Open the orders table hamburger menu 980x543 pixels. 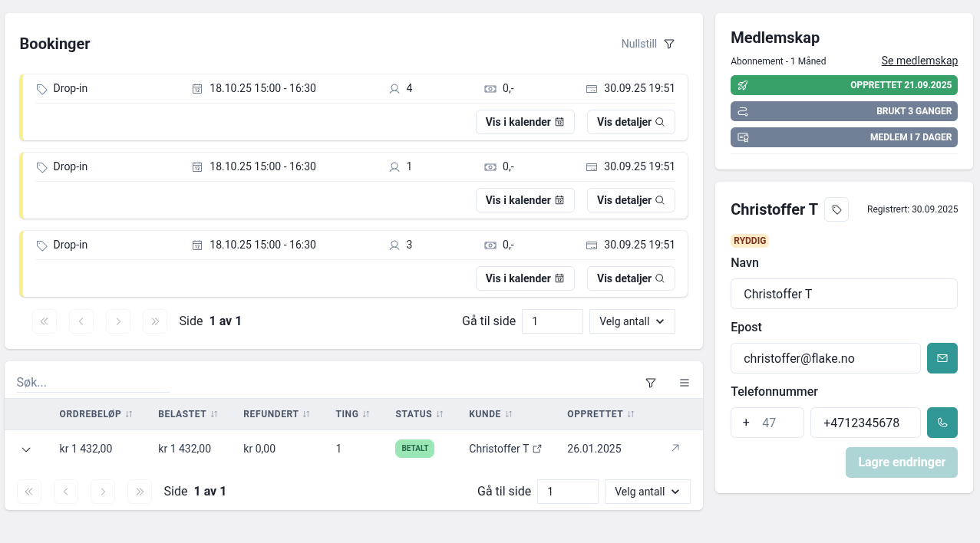pyautogui.click(x=685, y=383)
